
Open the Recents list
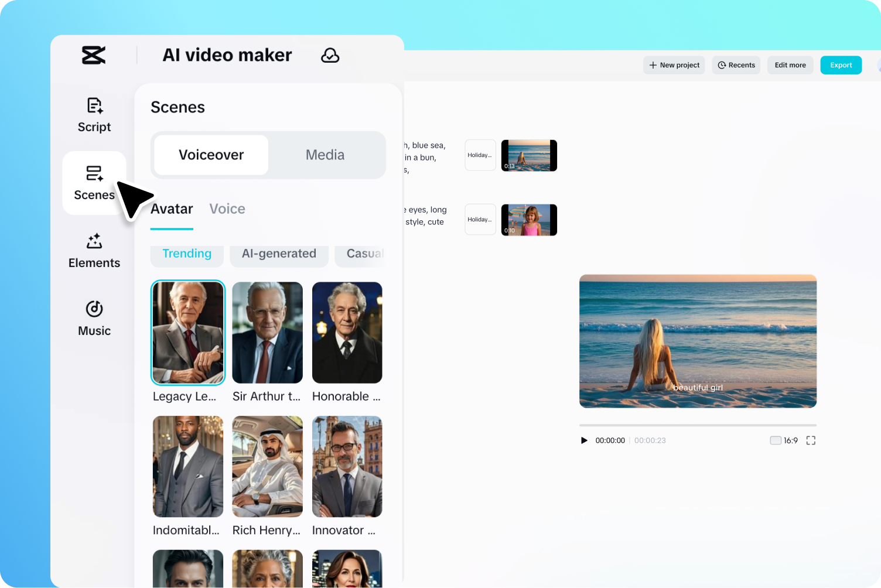click(x=736, y=65)
